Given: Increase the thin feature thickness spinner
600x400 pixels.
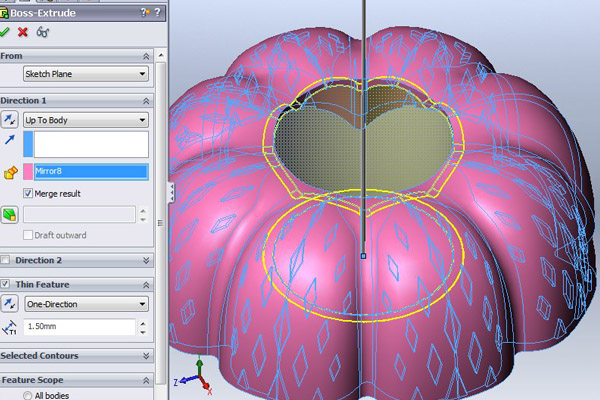Looking at the screenshot, I should coord(143,323).
